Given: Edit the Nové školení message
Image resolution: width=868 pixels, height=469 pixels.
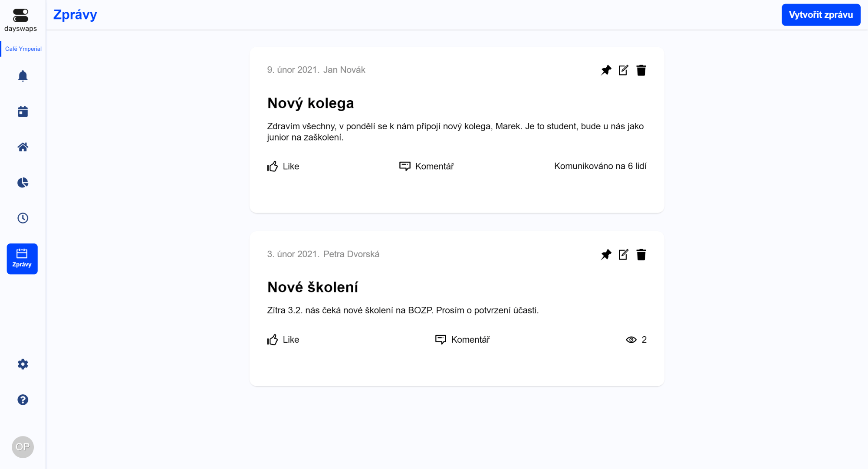Looking at the screenshot, I should [623, 255].
